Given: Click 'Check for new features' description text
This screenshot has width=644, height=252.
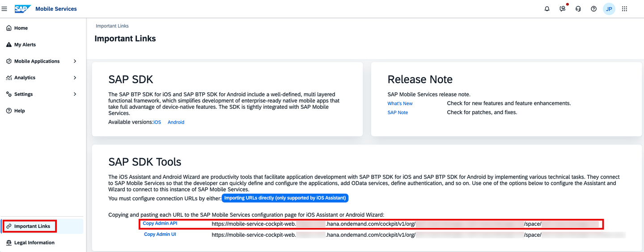Looking at the screenshot, I should pos(509,103).
